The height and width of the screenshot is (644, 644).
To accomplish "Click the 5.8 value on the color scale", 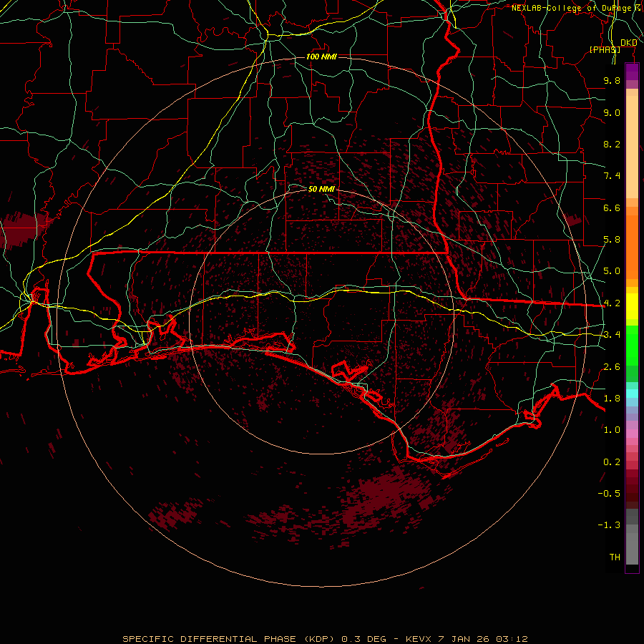I will [x=612, y=240].
